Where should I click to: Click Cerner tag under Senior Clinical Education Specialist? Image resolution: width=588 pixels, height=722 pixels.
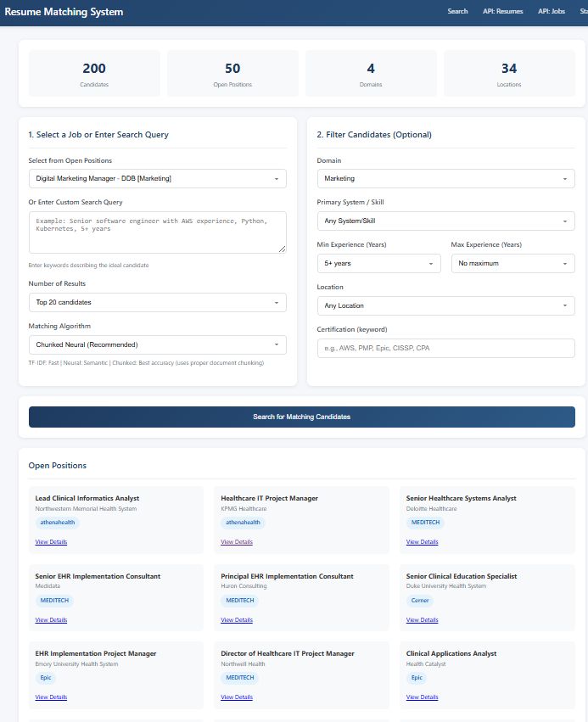coord(420,601)
